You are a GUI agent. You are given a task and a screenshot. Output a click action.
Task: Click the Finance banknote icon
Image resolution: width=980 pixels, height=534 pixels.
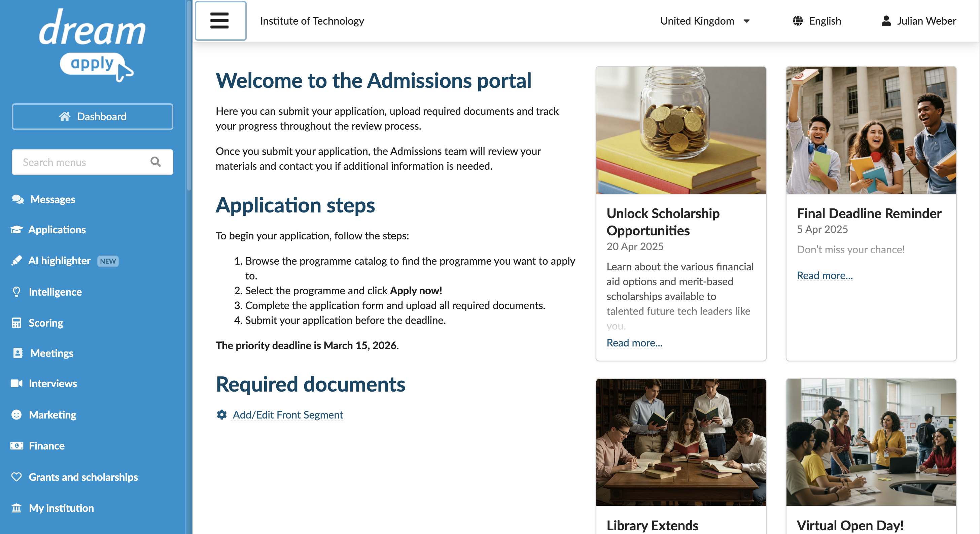tap(16, 446)
